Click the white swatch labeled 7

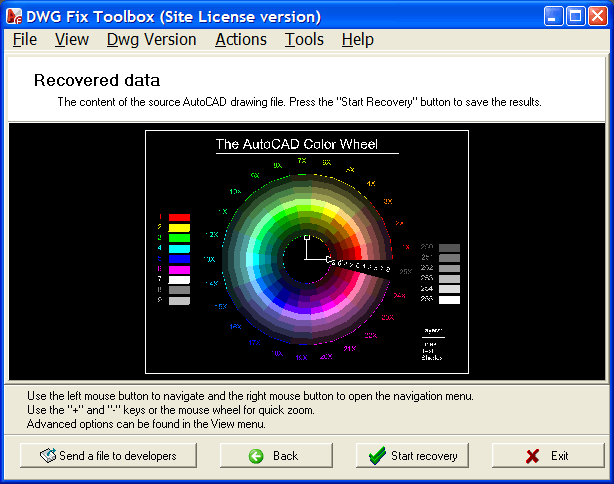pyautogui.click(x=179, y=280)
